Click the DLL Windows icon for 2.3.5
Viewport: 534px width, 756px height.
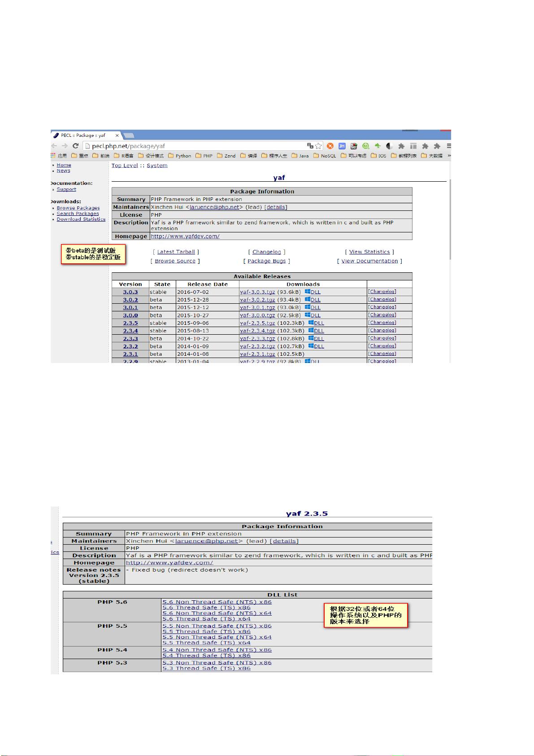point(311,323)
